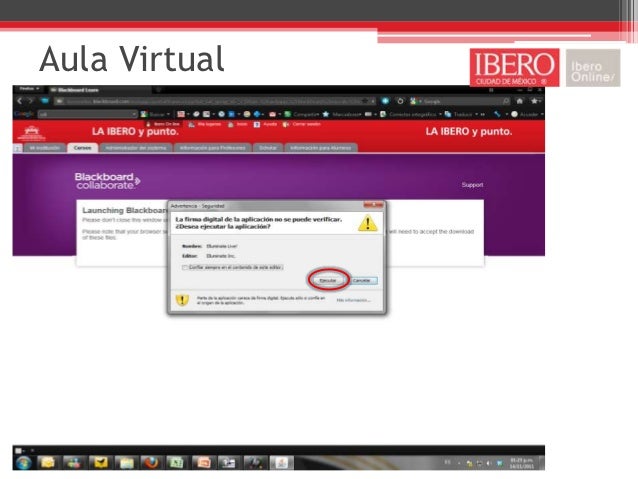Click the Blackboard Collaborate logo

pyautogui.click(x=107, y=181)
